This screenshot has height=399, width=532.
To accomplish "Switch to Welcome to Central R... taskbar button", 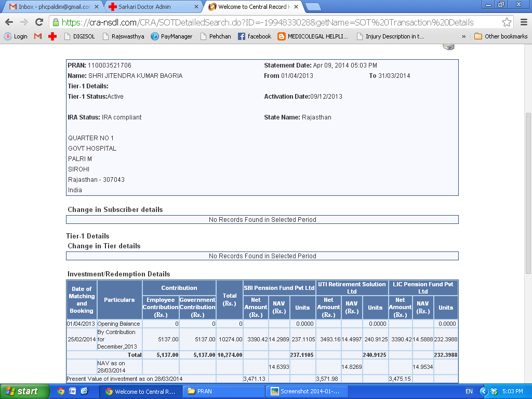I will tap(140, 392).
